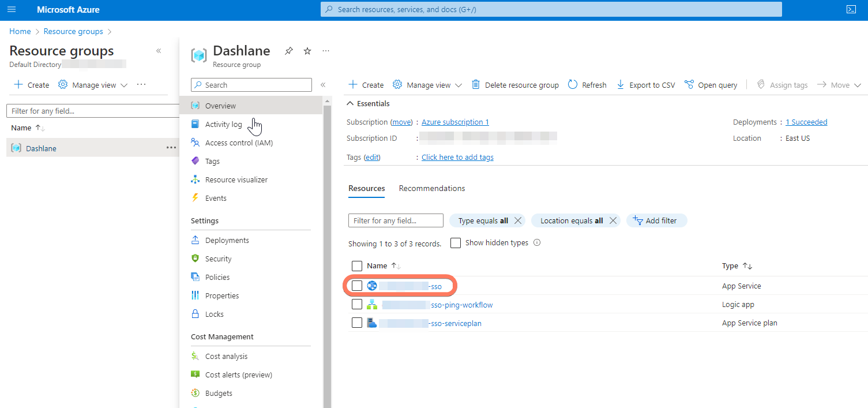The width and height of the screenshot is (868, 408).
Task: Focus the Dashlane menu Search box
Action: click(x=251, y=85)
